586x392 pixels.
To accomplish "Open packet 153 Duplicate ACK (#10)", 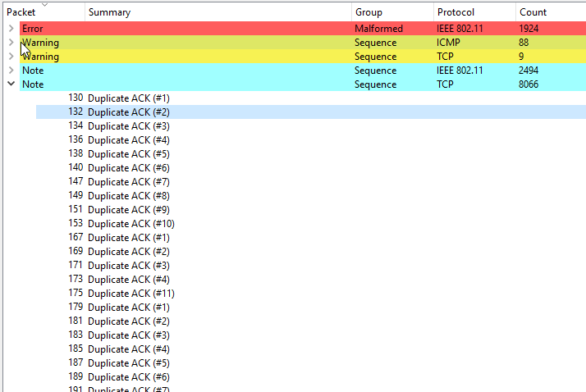I will point(130,223).
